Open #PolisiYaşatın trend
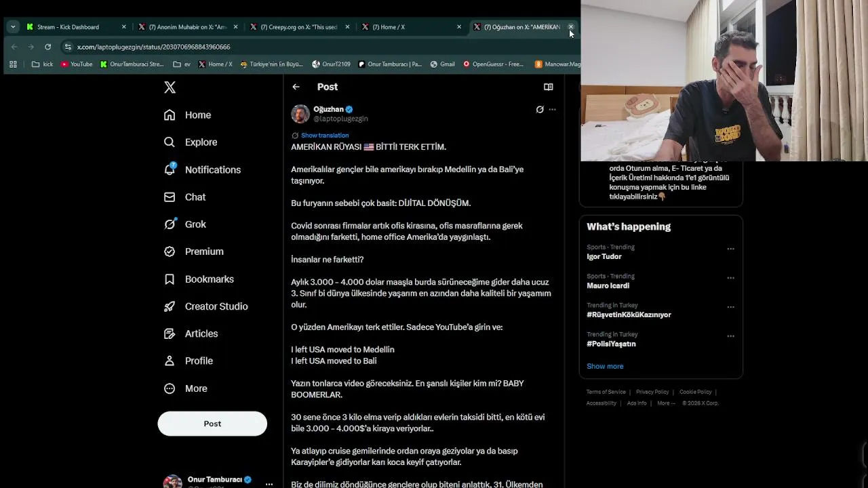The width and height of the screenshot is (868, 488). (611, 344)
